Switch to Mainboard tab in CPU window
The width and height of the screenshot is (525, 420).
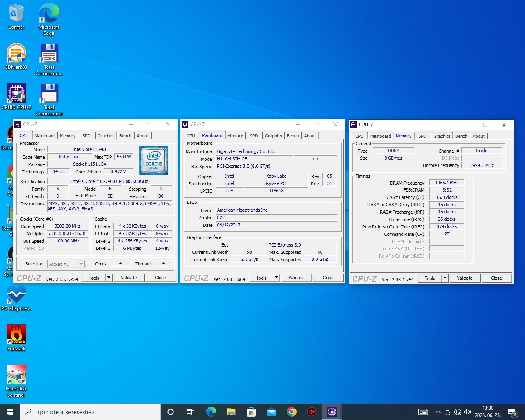click(x=45, y=136)
